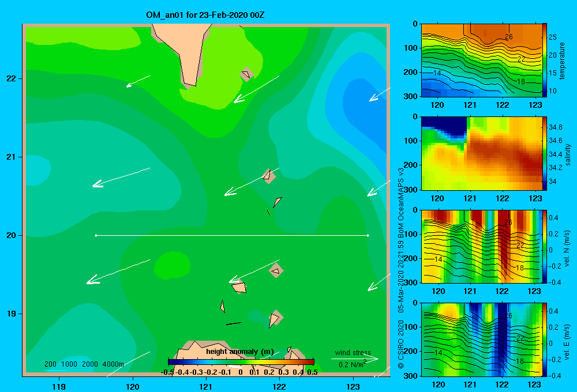Click the vel. N color bar
Viewport: 577px width, 392px height.
pyautogui.click(x=545, y=246)
